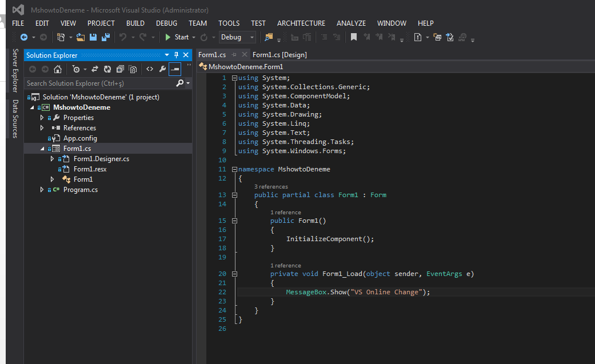
Task: Click the Pending Changes Filter clock icon
Action: (76, 69)
